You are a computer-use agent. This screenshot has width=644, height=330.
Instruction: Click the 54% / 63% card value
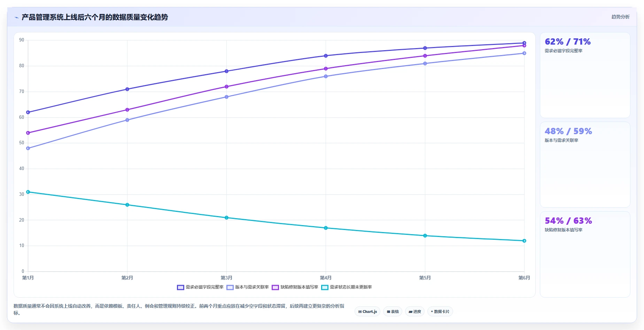tap(568, 221)
